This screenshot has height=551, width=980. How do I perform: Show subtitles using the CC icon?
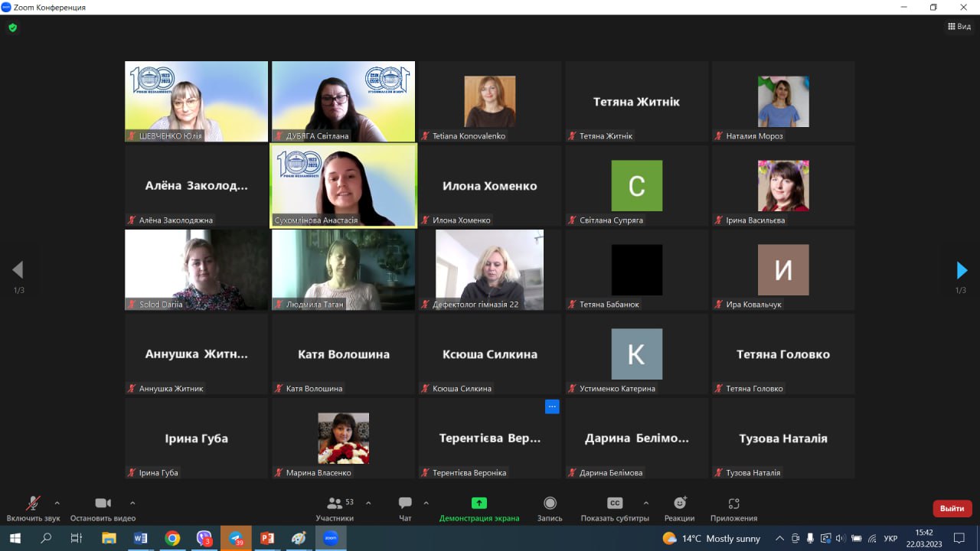click(614, 504)
